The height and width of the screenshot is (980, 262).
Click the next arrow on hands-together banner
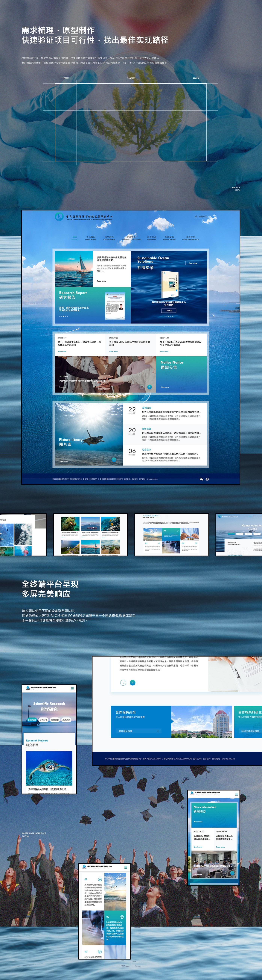[x=150, y=387]
